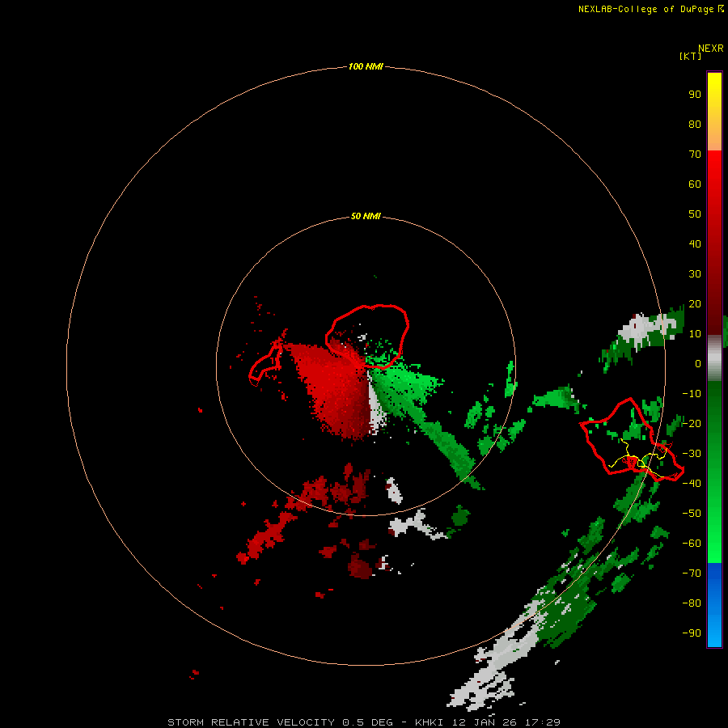This screenshot has height=728, width=728.
Task: Click the positive 70 scale value
Action: 695,154
